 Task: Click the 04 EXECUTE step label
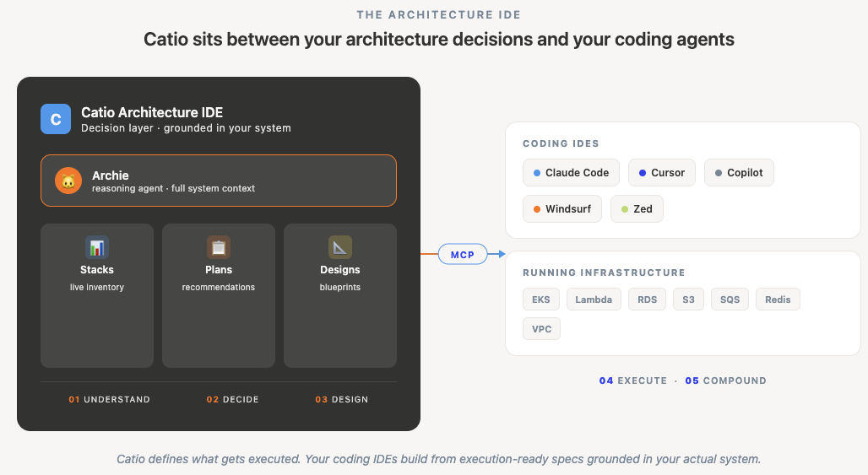point(633,381)
